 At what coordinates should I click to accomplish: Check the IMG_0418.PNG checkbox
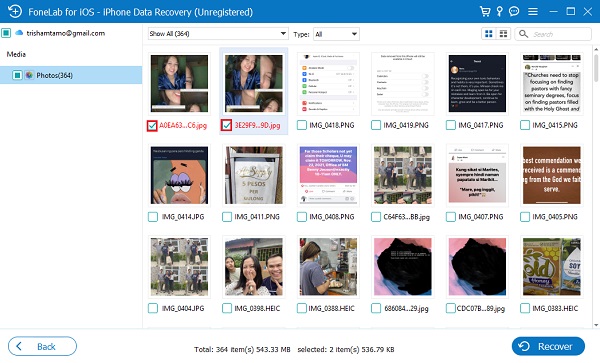point(302,125)
